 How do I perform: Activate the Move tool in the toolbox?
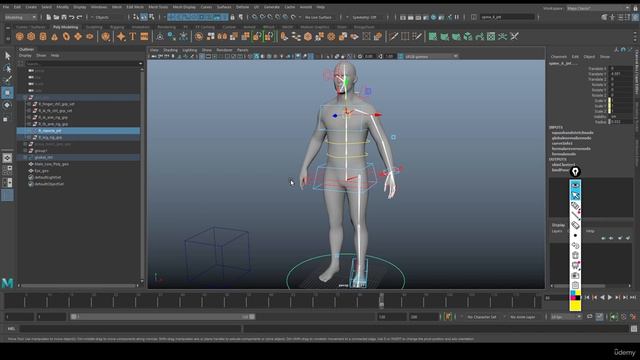(x=7, y=93)
